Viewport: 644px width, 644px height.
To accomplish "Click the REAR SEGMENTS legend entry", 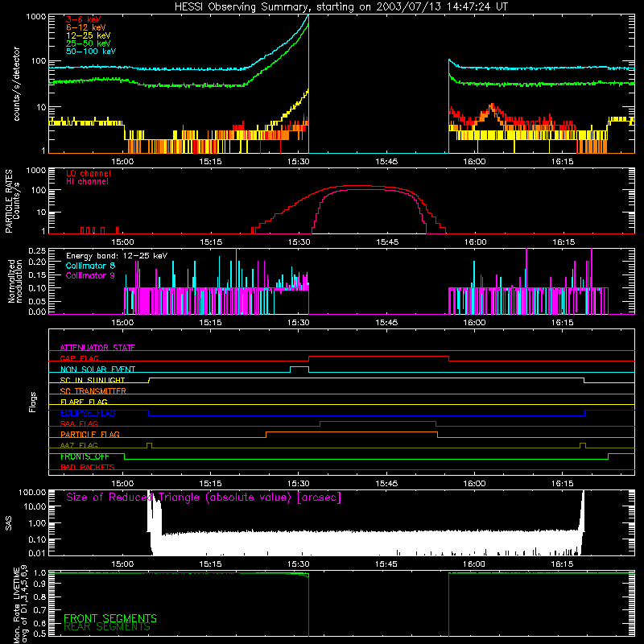I will pos(107,627).
